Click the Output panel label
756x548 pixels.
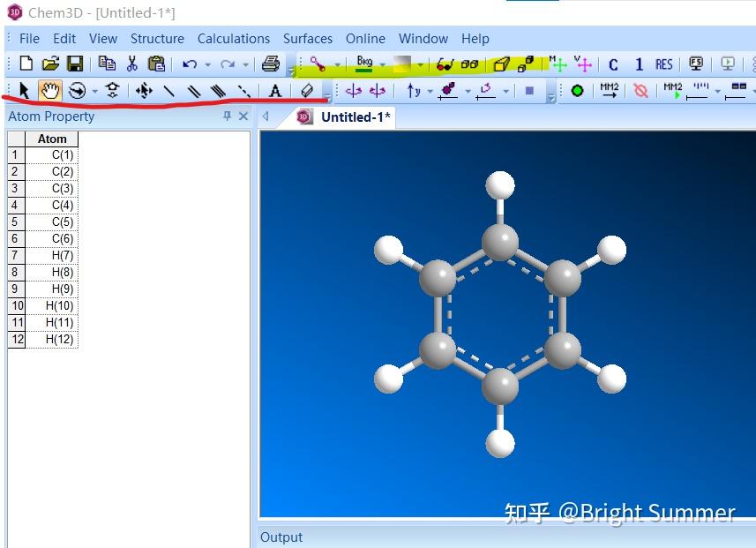[x=281, y=537]
